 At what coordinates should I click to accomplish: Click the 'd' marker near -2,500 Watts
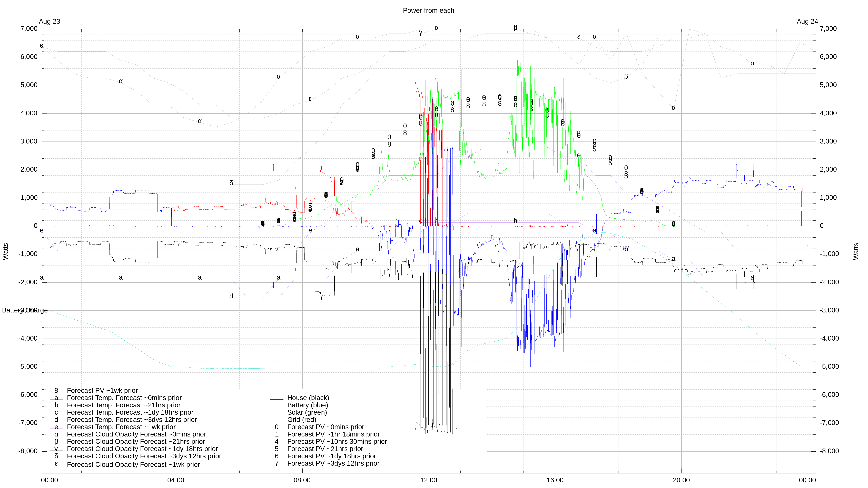[x=231, y=296]
